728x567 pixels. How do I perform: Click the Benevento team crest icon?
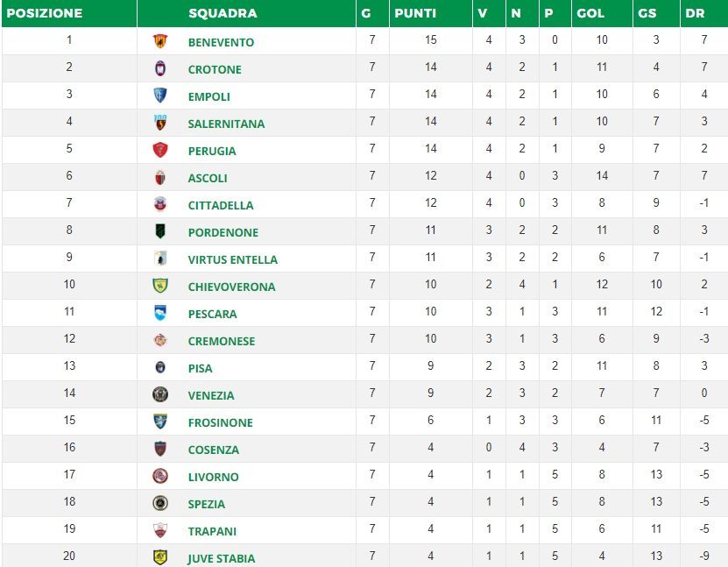pyautogui.click(x=160, y=41)
